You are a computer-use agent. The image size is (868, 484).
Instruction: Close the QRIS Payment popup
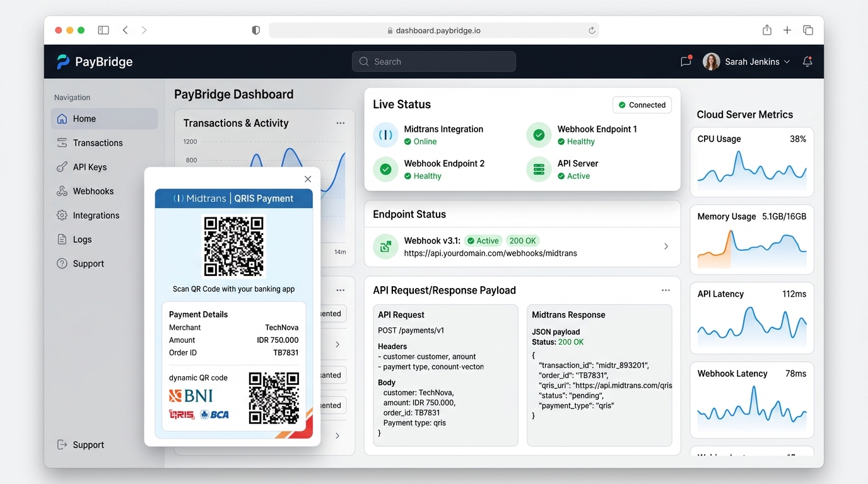[308, 179]
